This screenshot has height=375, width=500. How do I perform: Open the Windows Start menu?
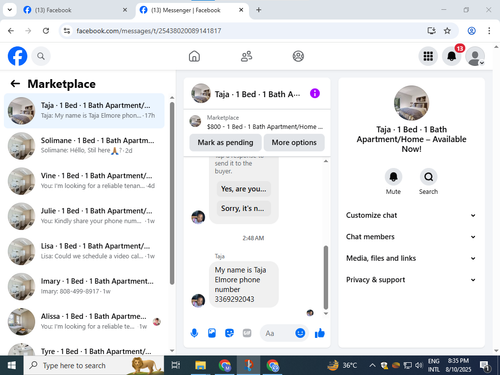(x=12, y=366)
